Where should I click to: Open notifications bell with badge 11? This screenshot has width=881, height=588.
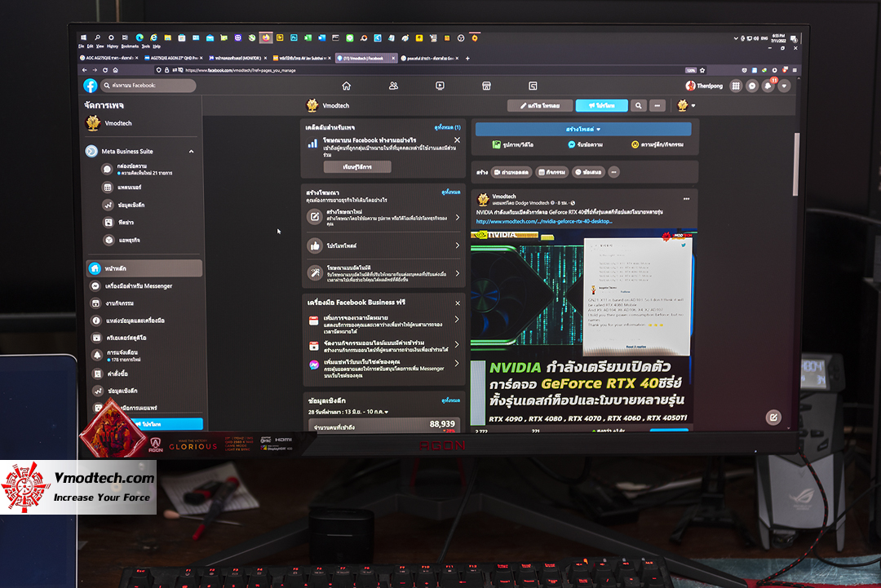(768, 86)
